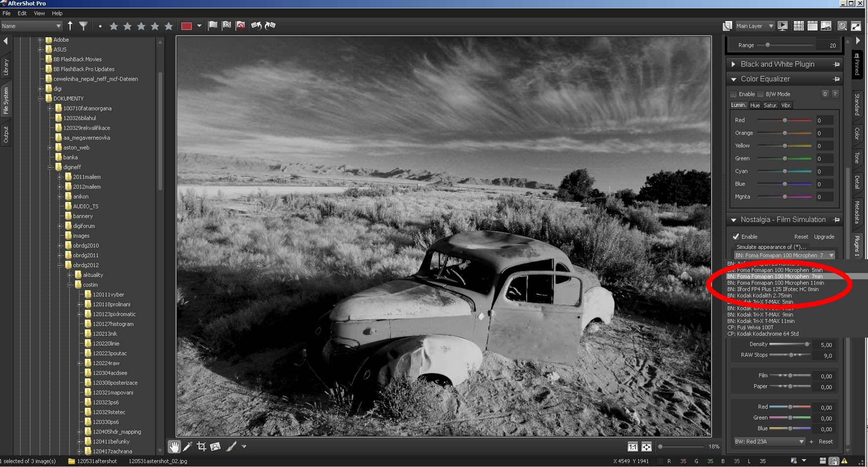Click the Red luminance slider handle
Viewport: 868px width, 467px height.
pos(785,120)
